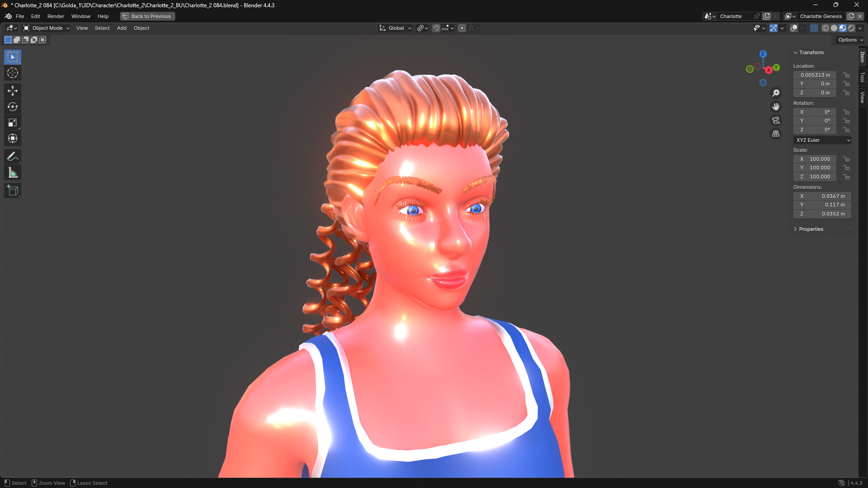Toggle Proportional Editing
868x488 pixels.
pyautogui.click(x=462, y=28)
